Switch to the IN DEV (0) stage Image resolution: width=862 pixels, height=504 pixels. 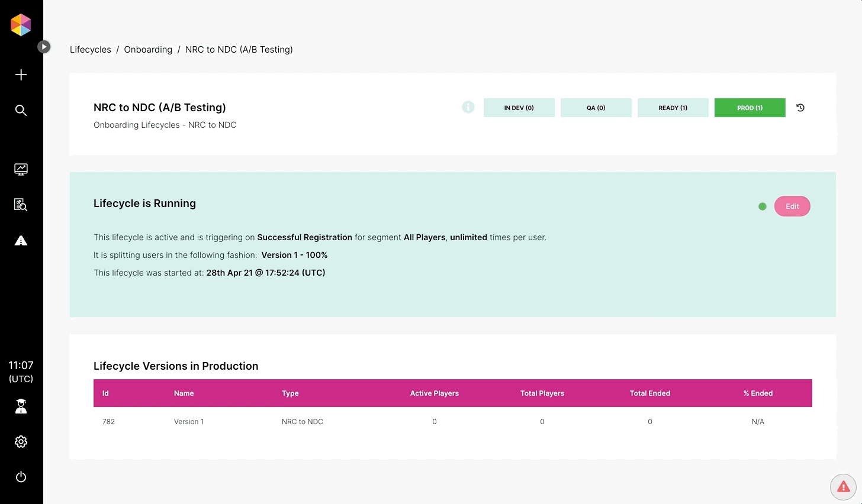click(519, 108)
